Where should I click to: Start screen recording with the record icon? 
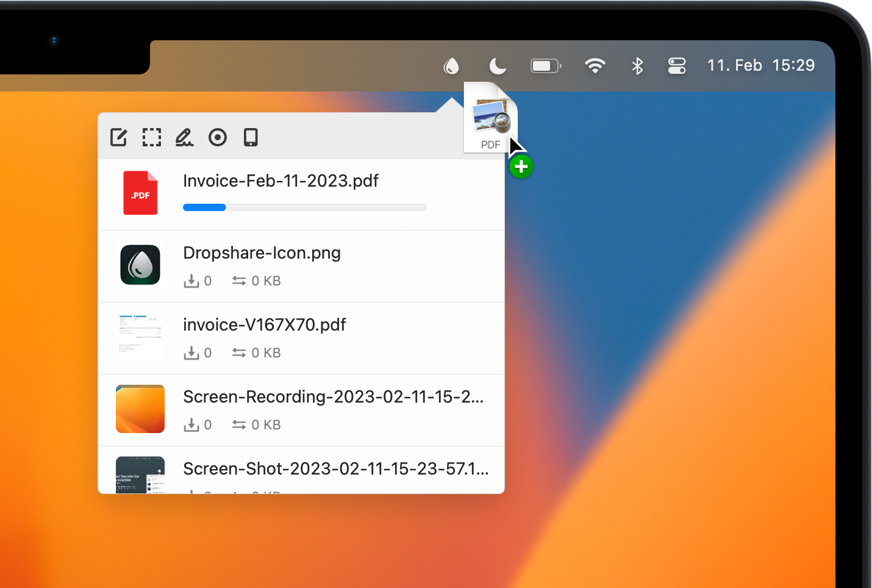coord(218,137)
